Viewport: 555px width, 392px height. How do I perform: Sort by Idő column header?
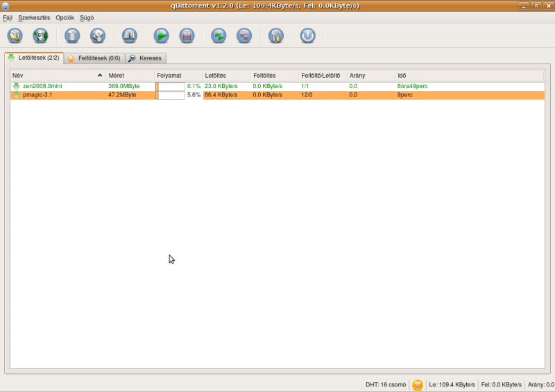[x=470, y=76]
